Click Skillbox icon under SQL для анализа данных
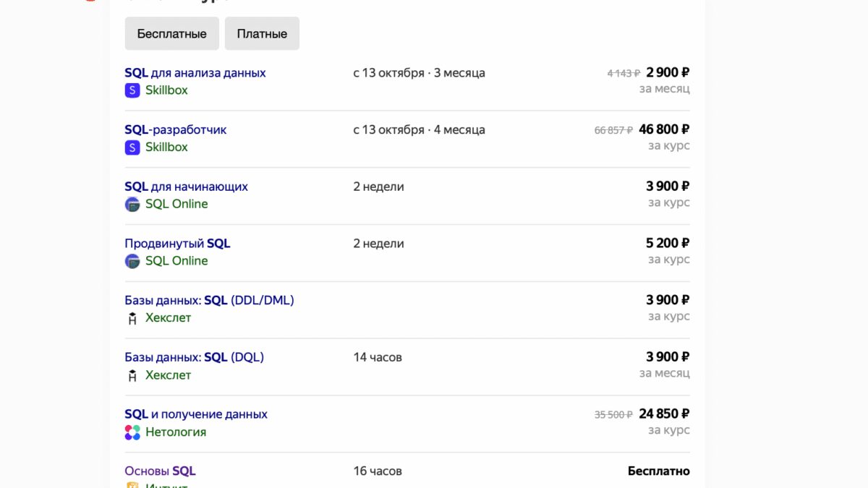Screen dimensions: 868x488 click(132, 90)
